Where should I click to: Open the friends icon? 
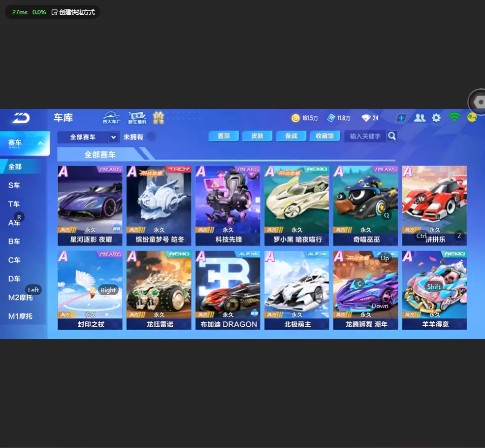[420, 118]
